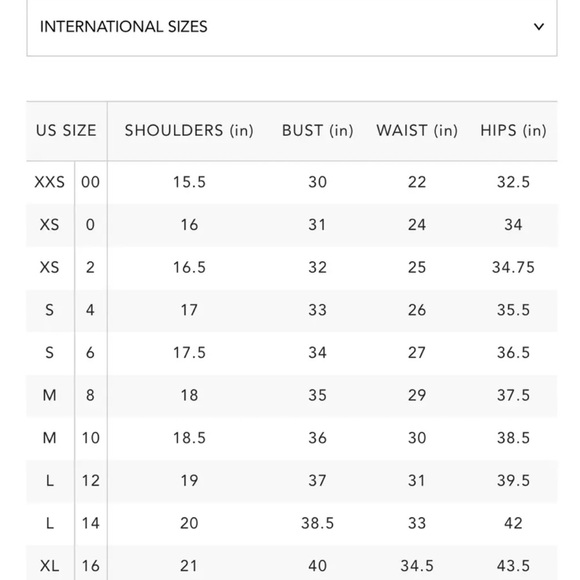Select the size 8 cell
Viewport: 580px width, 580px height.
click(x=90, y=395)
